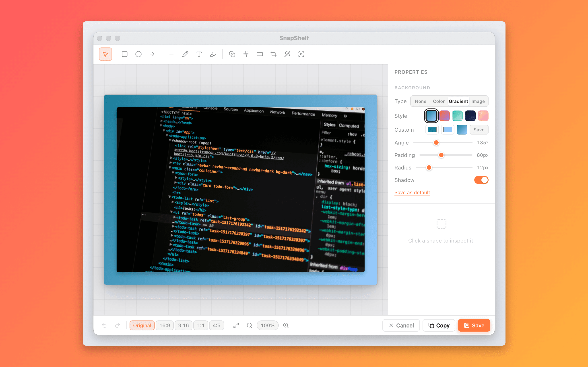Viewport: 588px width, 367px height.
Task: Click the orange Save button
Action: click(x=474, y=325)
